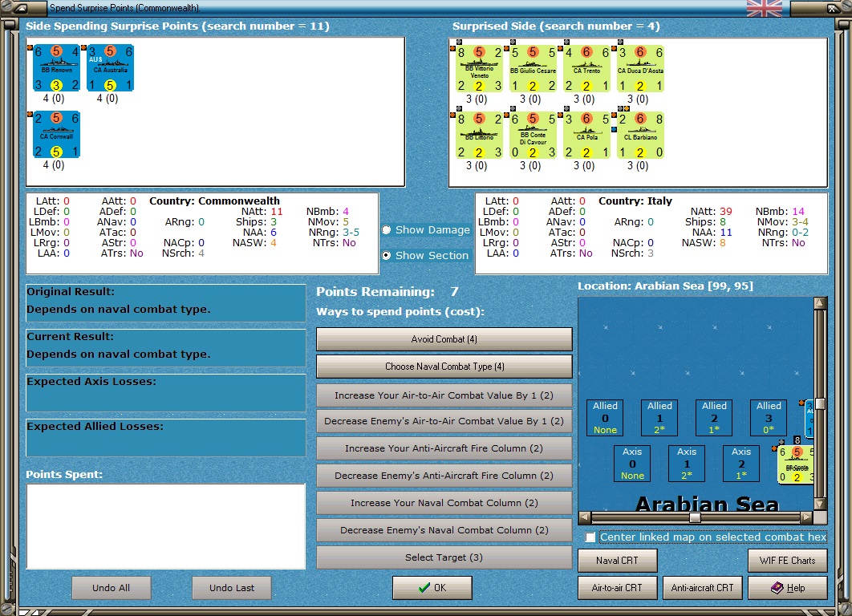Click the Points Remaining value 7

454,292
